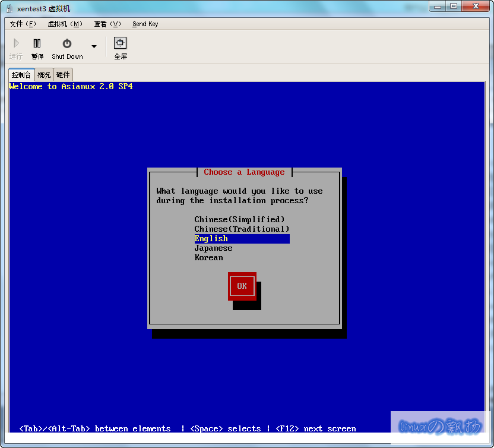Click the Run (运行) play icon
494x448 pixels.
pos(16,43)
